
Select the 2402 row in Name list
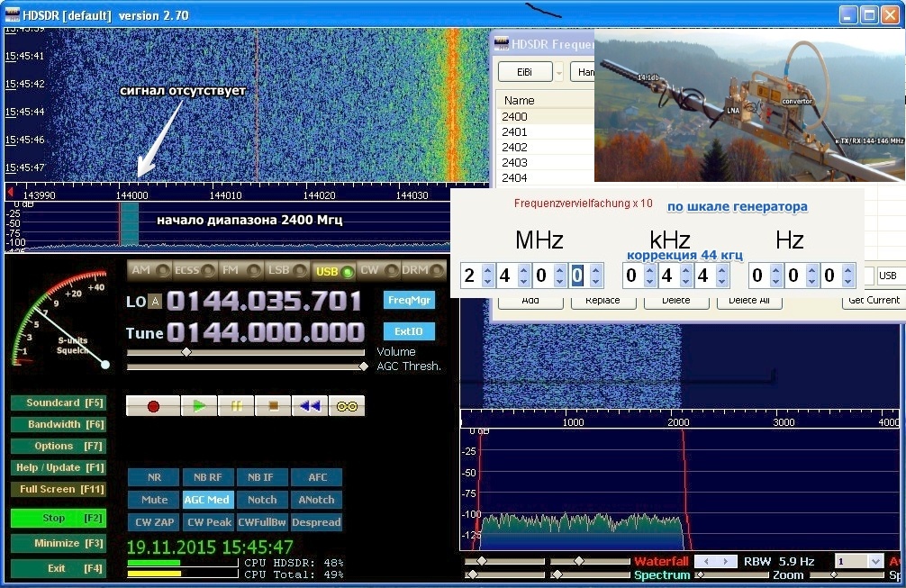pos(546,148)
